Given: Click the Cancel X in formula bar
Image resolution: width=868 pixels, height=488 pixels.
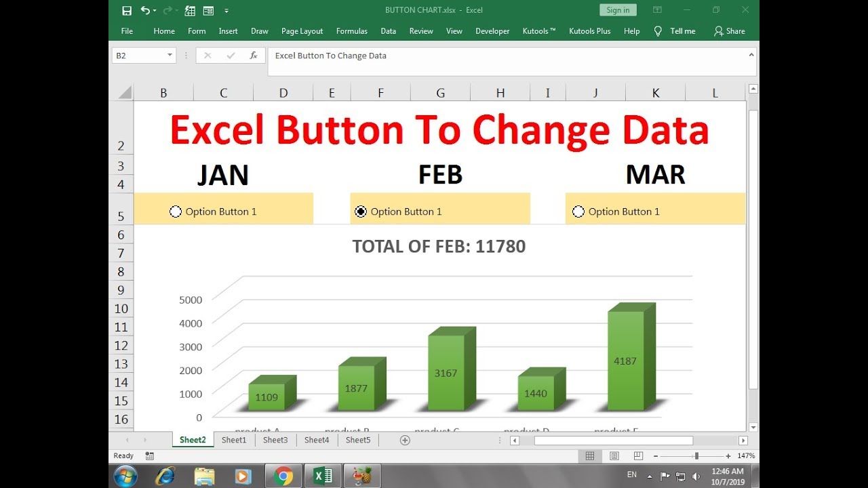Looking at the screenshot, I should pos(208,56).
